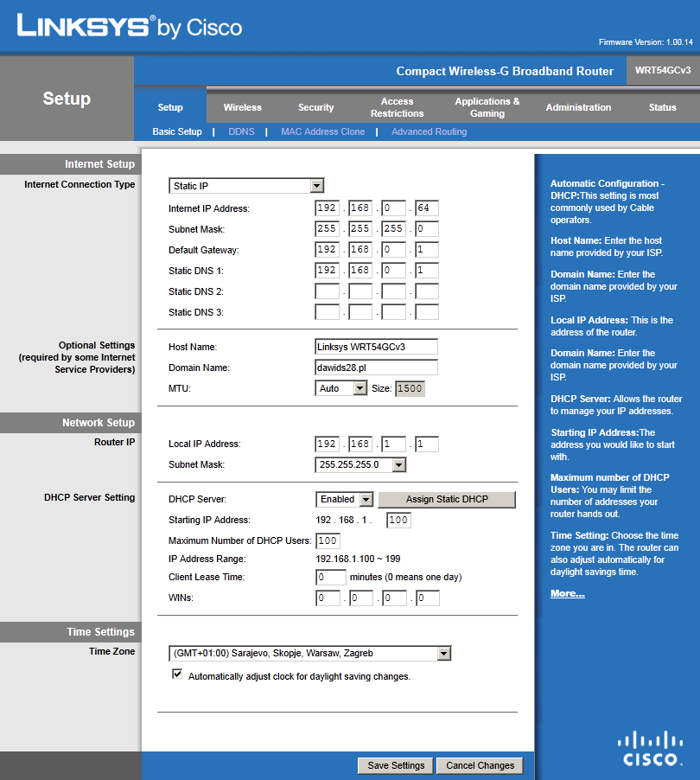Image resolution: width=700 pixels, height=780 pixels.
Task: Click the Client Lease Time field
Action: 331,577
